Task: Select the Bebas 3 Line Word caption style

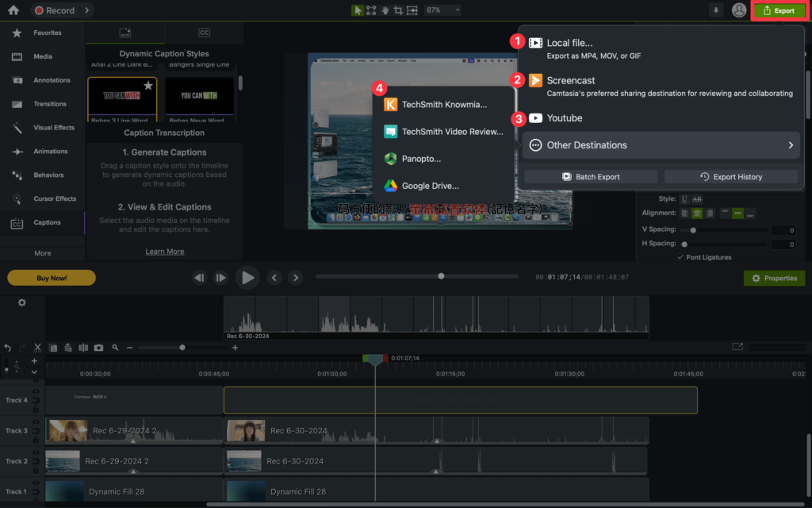Action: click(x=122, y=99)
